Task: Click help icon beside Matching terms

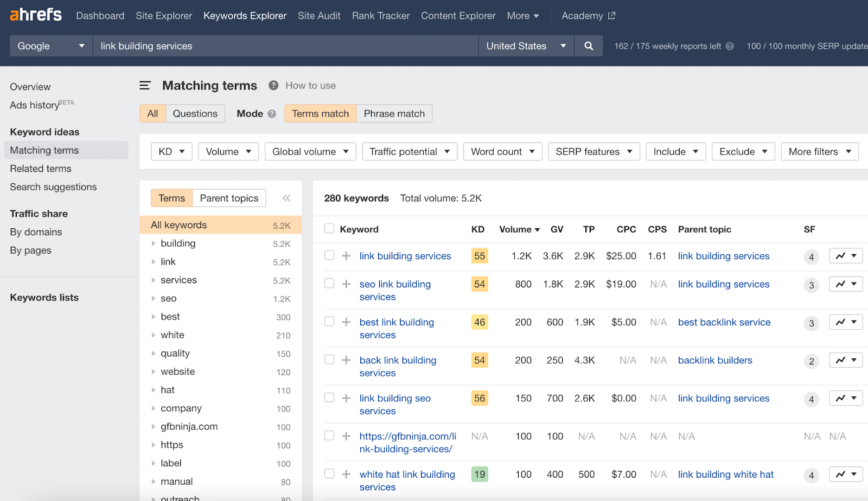Action: tap(273, 86)
